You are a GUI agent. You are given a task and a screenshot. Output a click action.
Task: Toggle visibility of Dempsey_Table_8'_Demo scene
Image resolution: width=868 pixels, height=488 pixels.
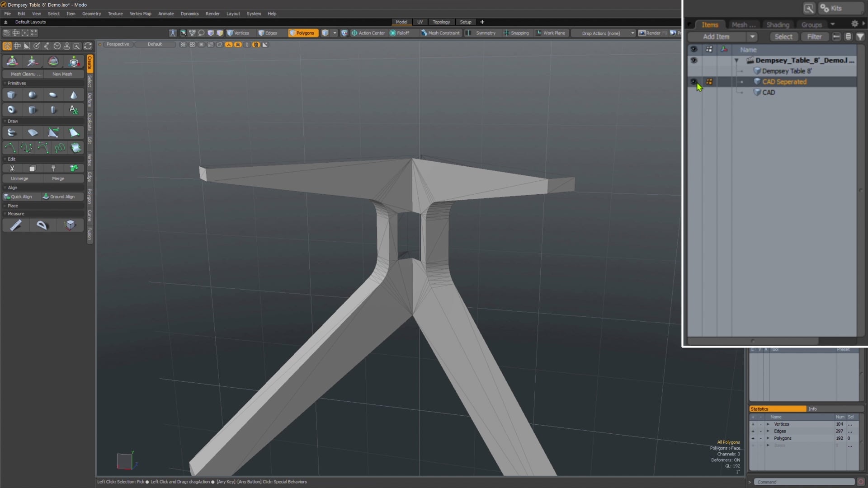tap(694, 61)
